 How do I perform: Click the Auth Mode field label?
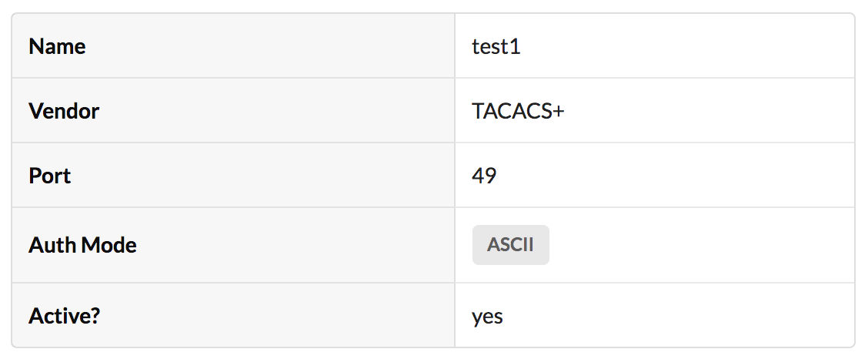[x=82, y=245]
